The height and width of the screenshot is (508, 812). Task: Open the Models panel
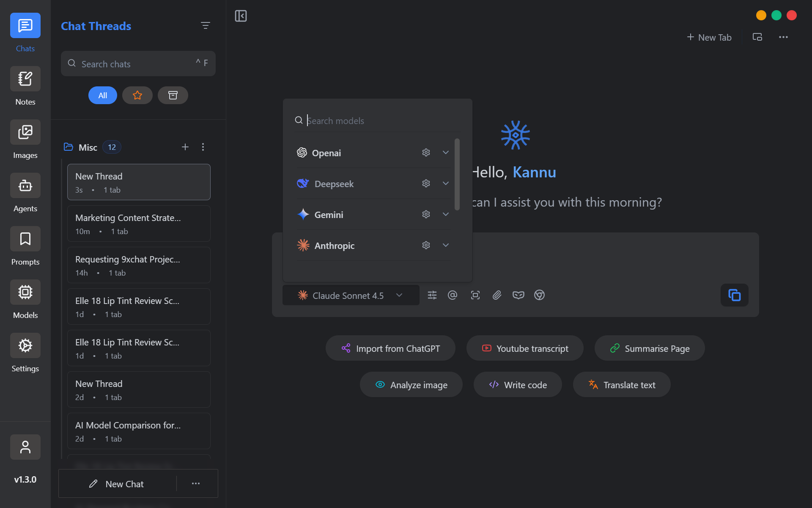25,292
